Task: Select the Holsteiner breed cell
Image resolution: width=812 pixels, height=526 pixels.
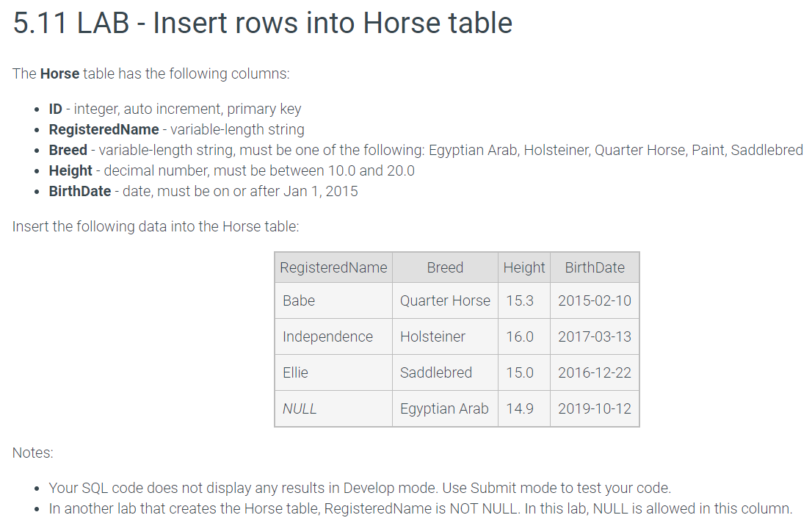Action: coord(446,336)
